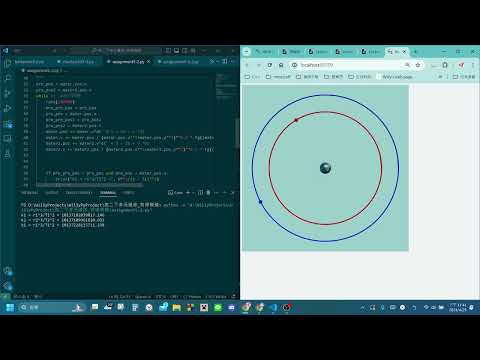
Task: Switch to the second editor tab in VS Code
Action: pyautogui.click(x=78, y=62)
